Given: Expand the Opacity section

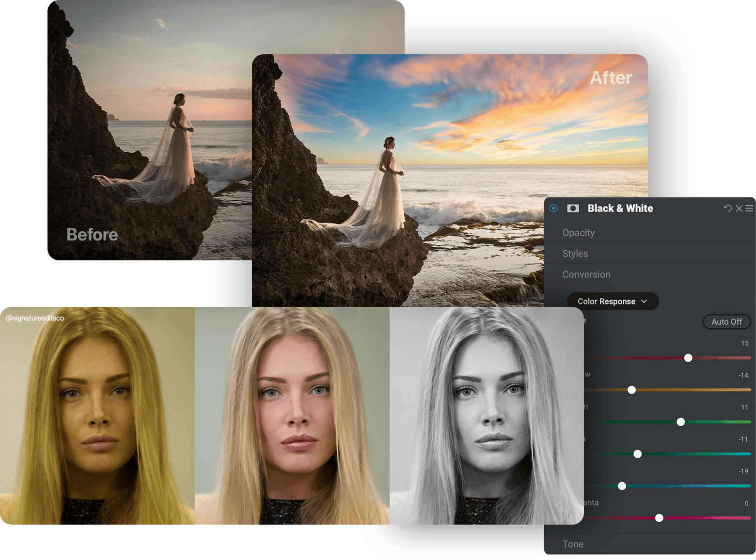Looking at the screenshot, I should click(x=578, y=233).
